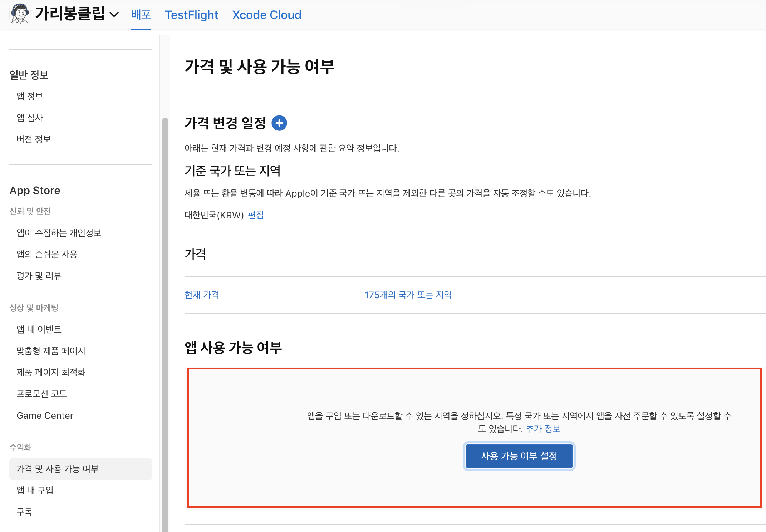Image resolution: width=766 pixels, height=532 pixels.
Task: Open 앱 내 구입 sidebar item
Action: [35, 490]
